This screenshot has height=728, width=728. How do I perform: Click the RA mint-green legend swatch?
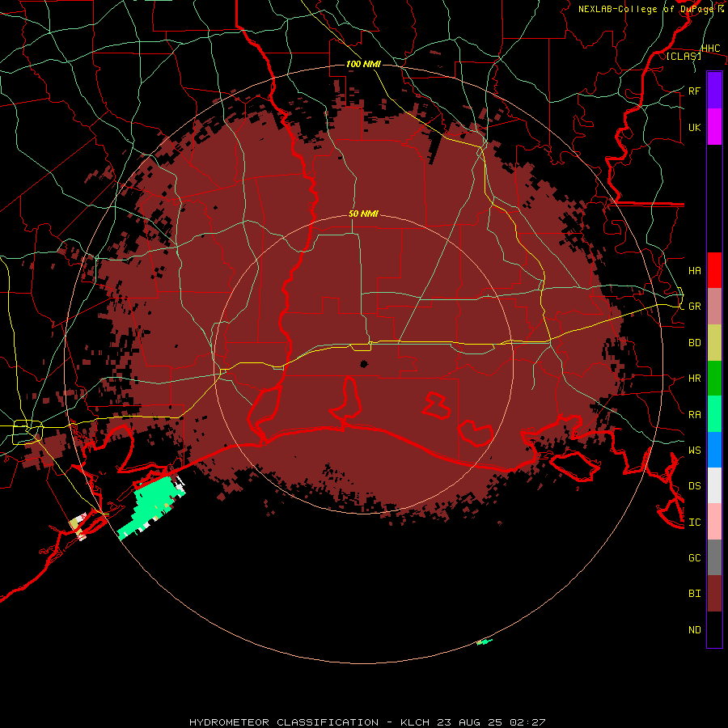[714, 414]
